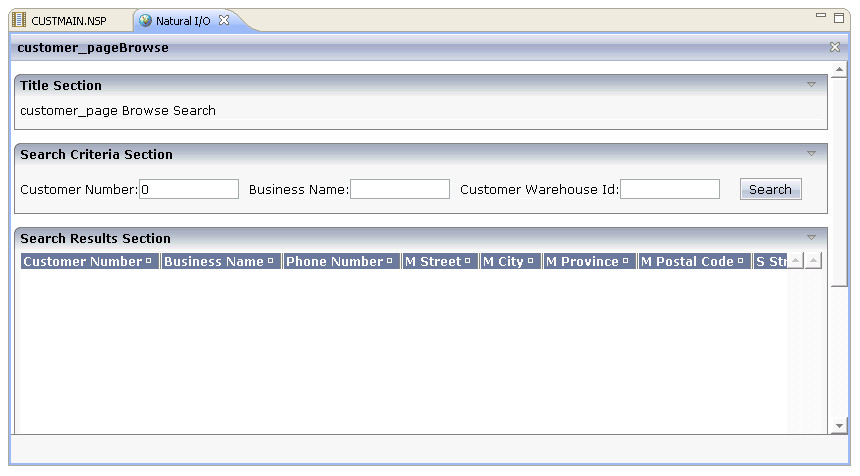Click the Customer Number input field

[189, 189]
